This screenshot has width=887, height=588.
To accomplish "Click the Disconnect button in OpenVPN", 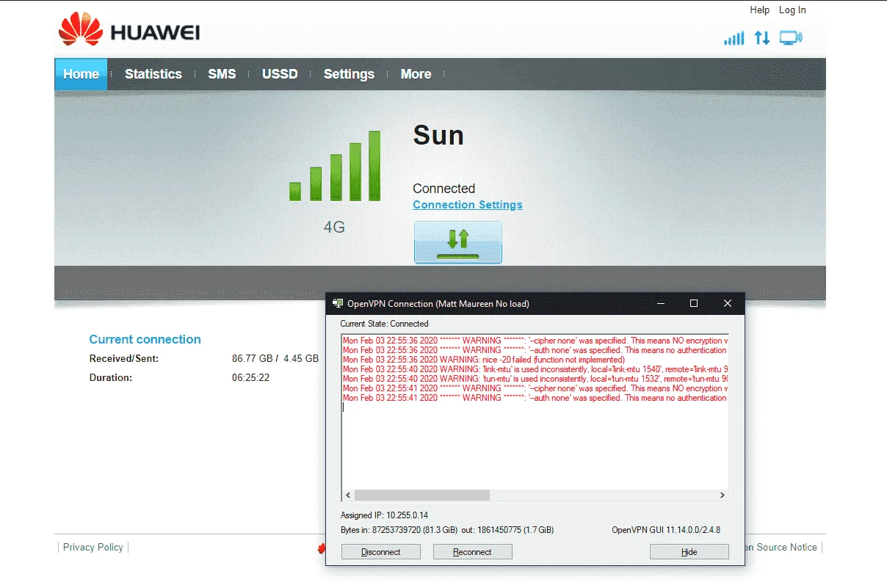I will (381, 552).
